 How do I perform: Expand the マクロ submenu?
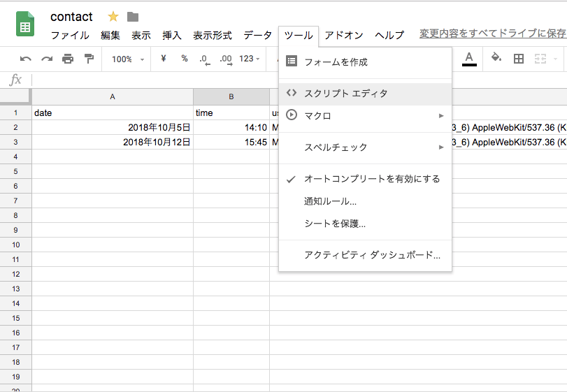coord(365,115)
